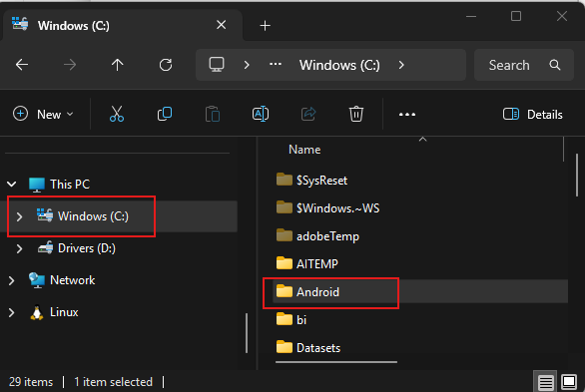585x392 pixels.
Task: Maximize the File Explorer window
Action: (x=516, y=16)
